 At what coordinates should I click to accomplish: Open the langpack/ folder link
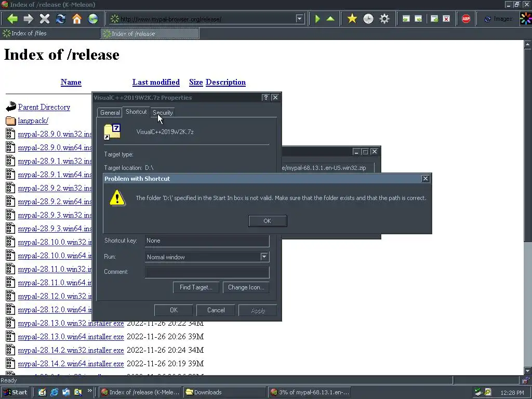coord(33,121)
